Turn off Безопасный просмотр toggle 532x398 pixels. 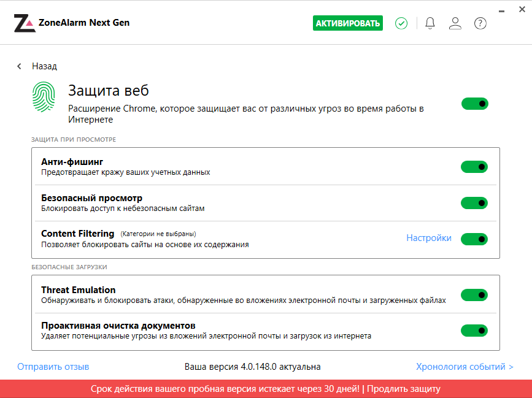(x=474, y=203)
